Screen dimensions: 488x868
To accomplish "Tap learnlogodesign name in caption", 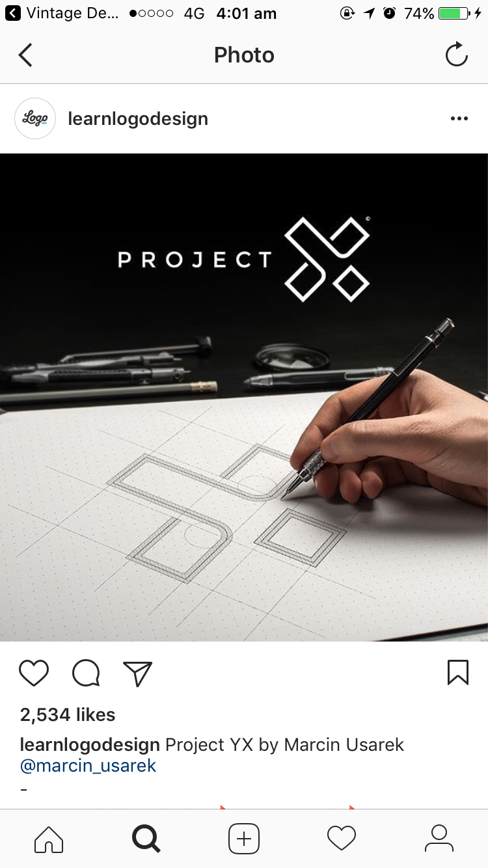I will pyautogui.click(x=90, y=744).
